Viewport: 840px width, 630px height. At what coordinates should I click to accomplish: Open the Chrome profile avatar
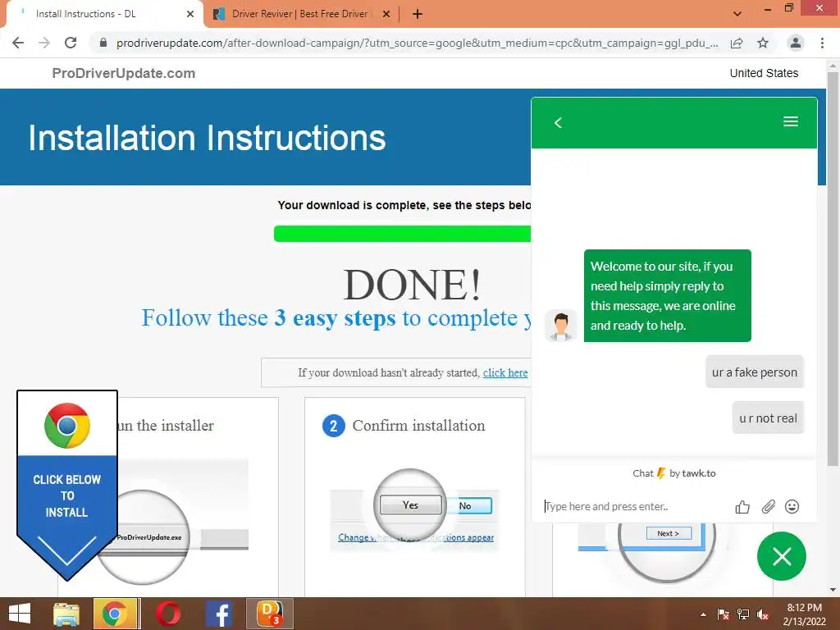pyautogui.click(x=796, y=43)
